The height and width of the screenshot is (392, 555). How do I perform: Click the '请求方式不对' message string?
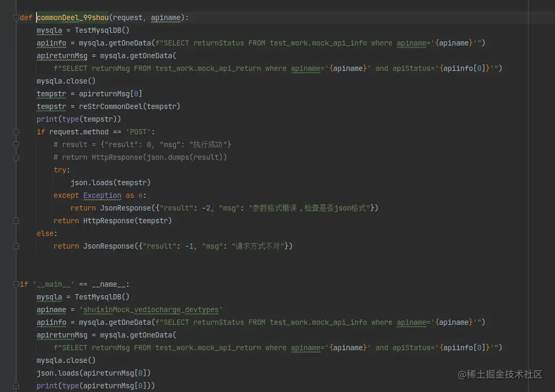point(258,247)
